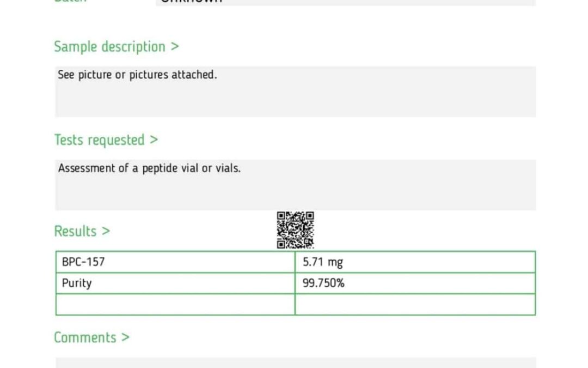Click the tests requested text box
The width and height of the screenshot is (588, 368).
click(296, 185)
